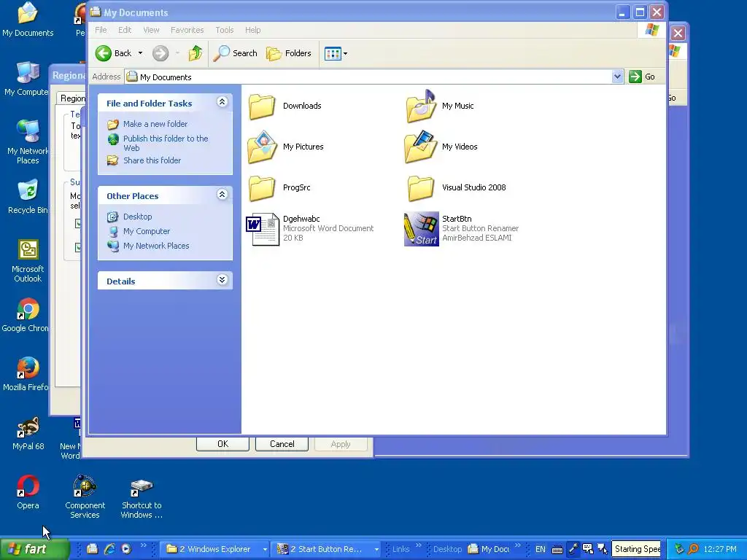
Task: Open Windows Explorer taskbar group
Action: click(x=215, y=549)
